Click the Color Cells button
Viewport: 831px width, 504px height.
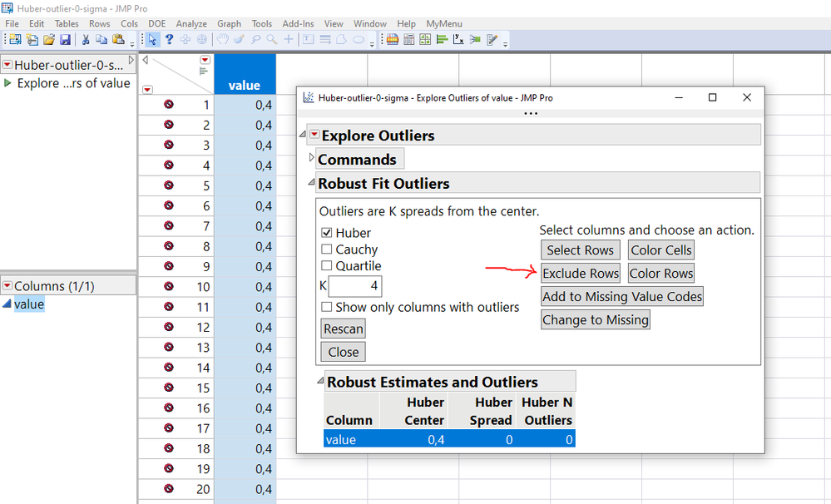tap(661, 250)
